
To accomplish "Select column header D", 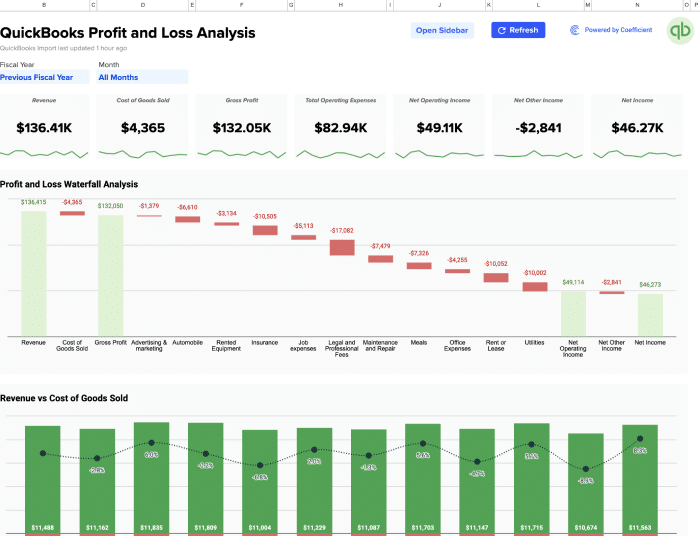I will pos(143,5).
